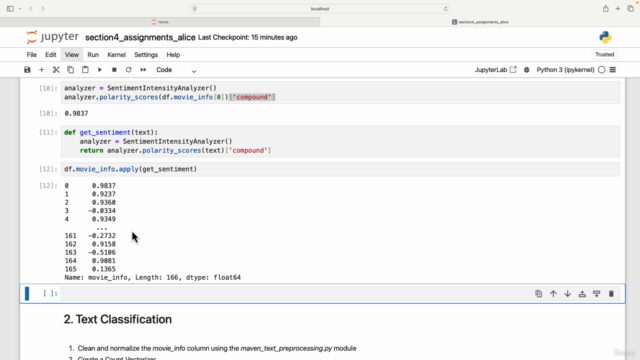640x360 pixels.
Task: Click the 2. Text Classification heading
Action: 118,319
